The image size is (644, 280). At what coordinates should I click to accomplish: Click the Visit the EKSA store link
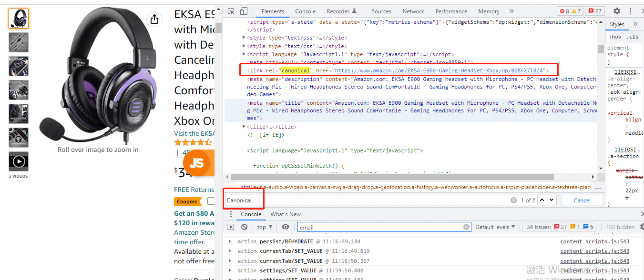(x=194, y=133)
